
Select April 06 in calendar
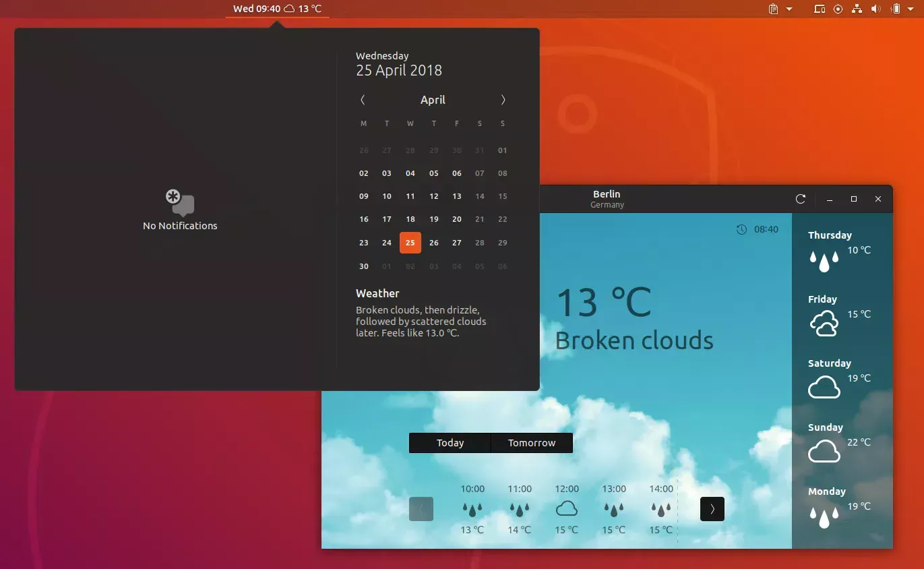point(457,173)
